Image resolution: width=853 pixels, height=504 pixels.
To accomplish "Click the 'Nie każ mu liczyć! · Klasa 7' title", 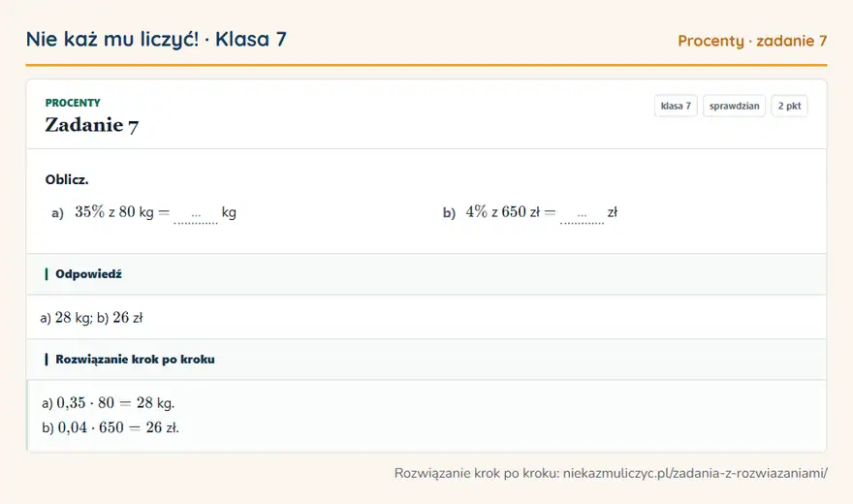I will pyautogui.click(x=156, y=40).
